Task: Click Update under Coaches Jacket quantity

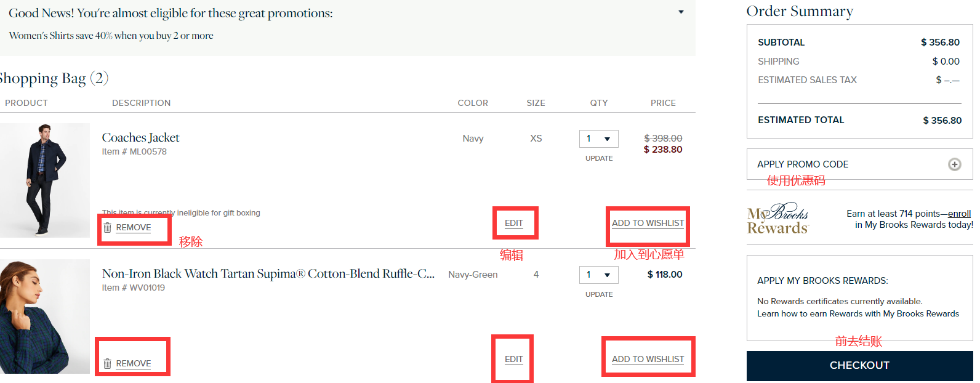Action: pos(599,158)
